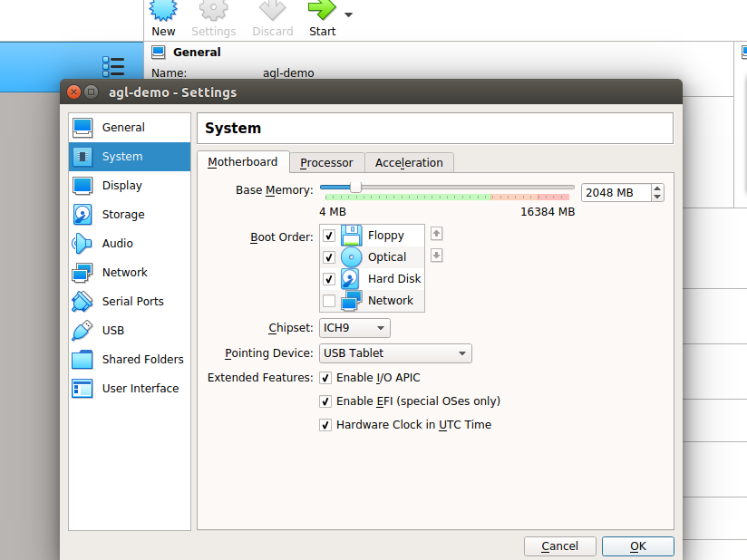The width and height of the screenshot is (747, 560).
Task: Select the Optical boot device icon
Action: (x=352, y=257)
